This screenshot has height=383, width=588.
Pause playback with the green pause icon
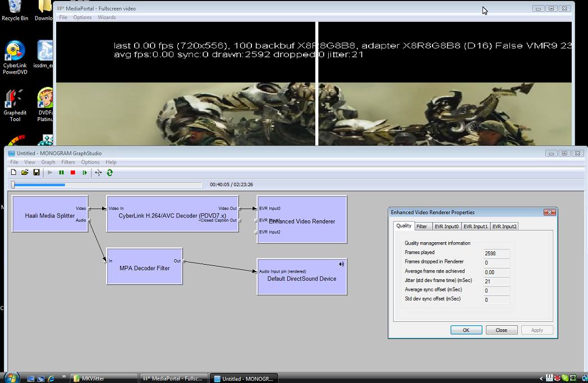62,172
